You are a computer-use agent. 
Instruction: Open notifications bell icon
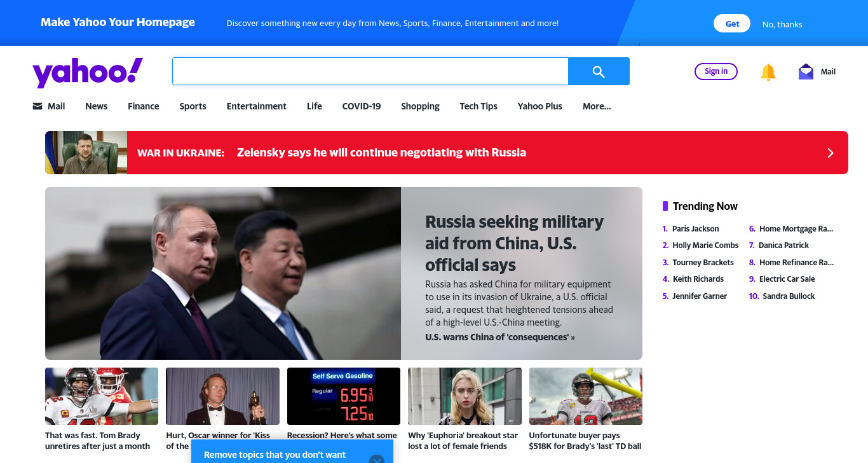pos(768,72)
